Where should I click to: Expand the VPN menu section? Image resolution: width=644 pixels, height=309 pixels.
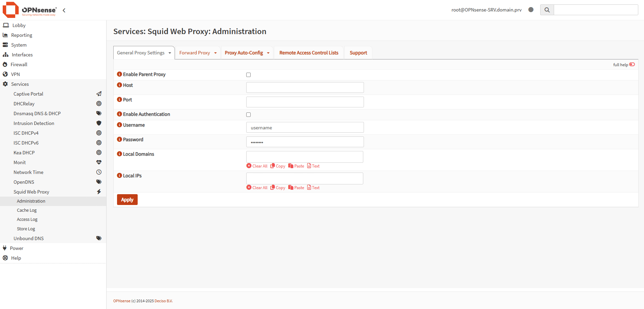53,74
